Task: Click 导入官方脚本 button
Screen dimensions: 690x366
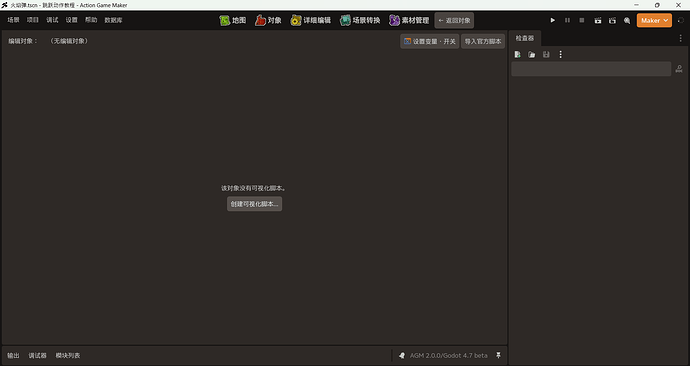Action: [x=483, y=41]
